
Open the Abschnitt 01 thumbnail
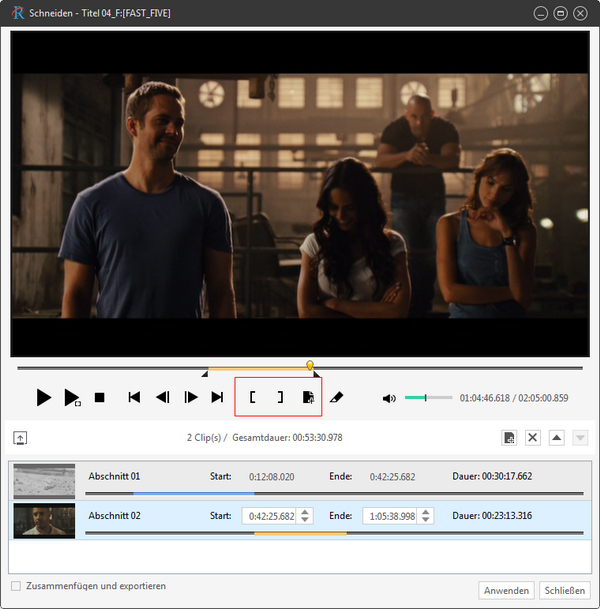pyautogui.click(x=44, y=481)
